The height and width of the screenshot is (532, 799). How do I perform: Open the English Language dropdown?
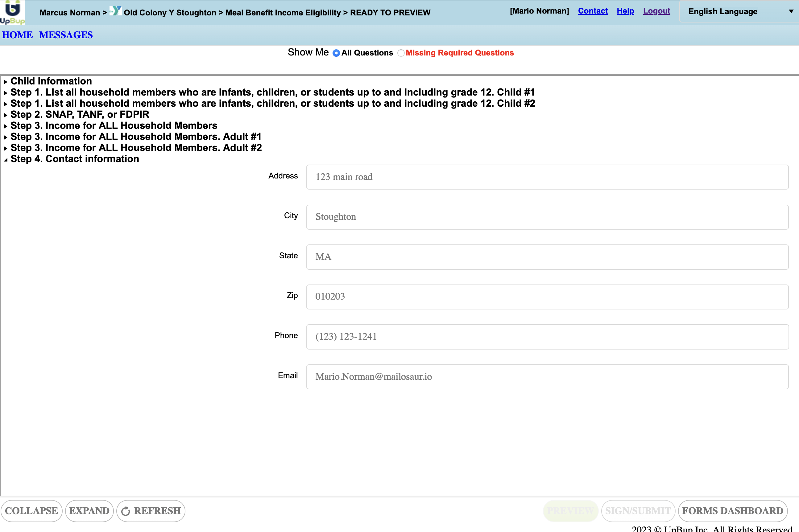tap(739, 11)
